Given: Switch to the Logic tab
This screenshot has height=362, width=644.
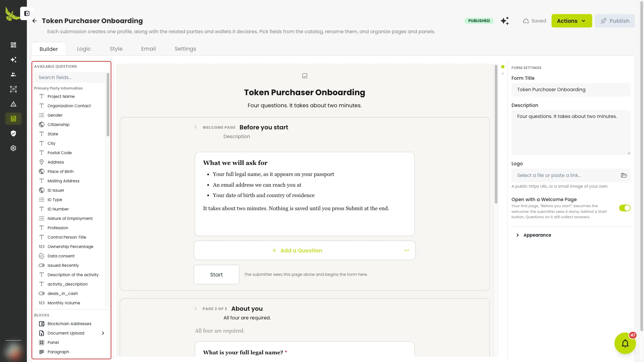Looking at the screenshot, I should coord(84,49).
